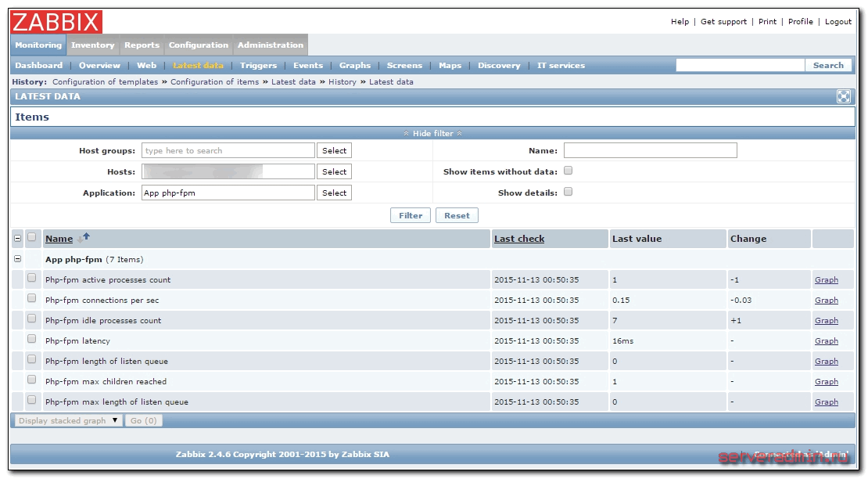The width and height of the screenshot is (868, 479).
Task: Apply the Filter button
Action: click(411, 215)
